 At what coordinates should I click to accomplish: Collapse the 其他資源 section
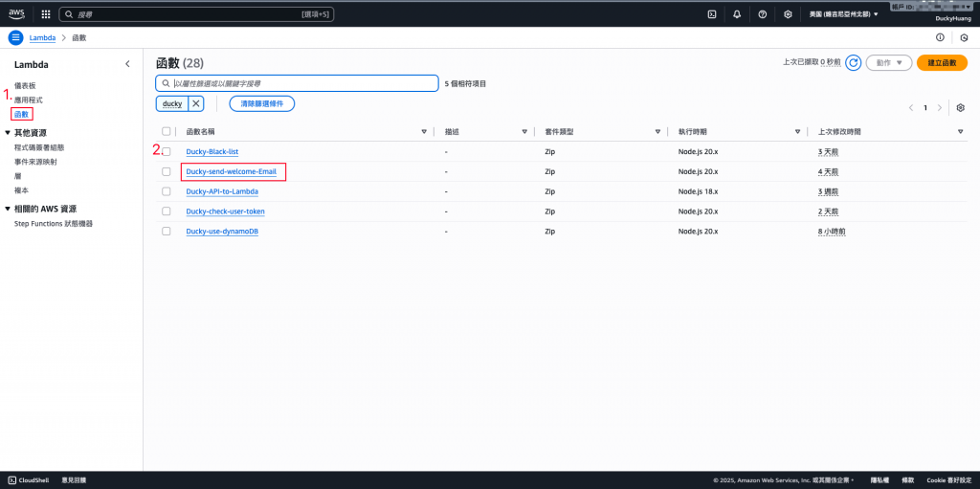8,133
